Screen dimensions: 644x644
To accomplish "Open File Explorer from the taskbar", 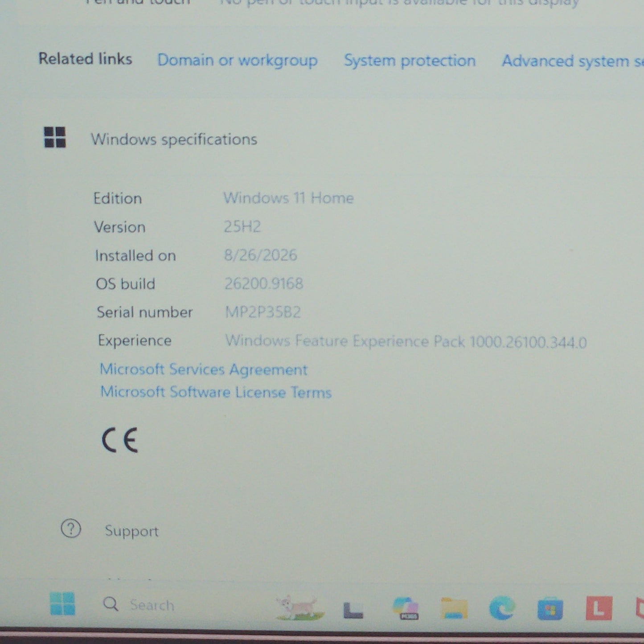I will (454, 608).
